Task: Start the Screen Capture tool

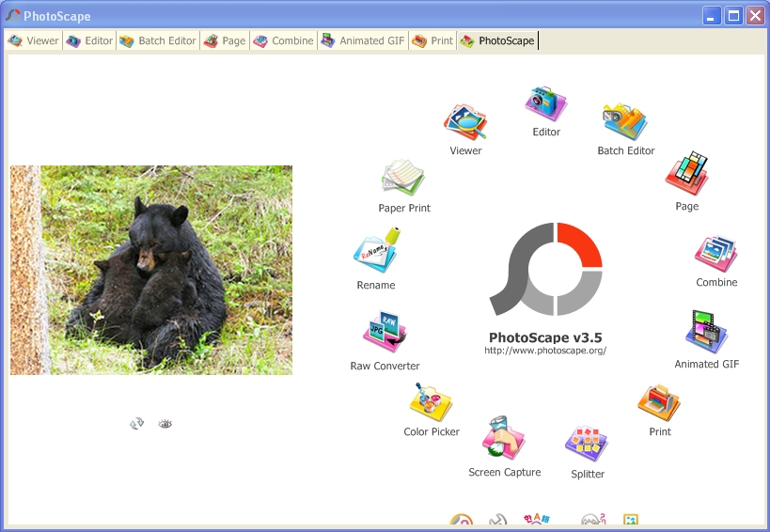Action: click(503, 438)
